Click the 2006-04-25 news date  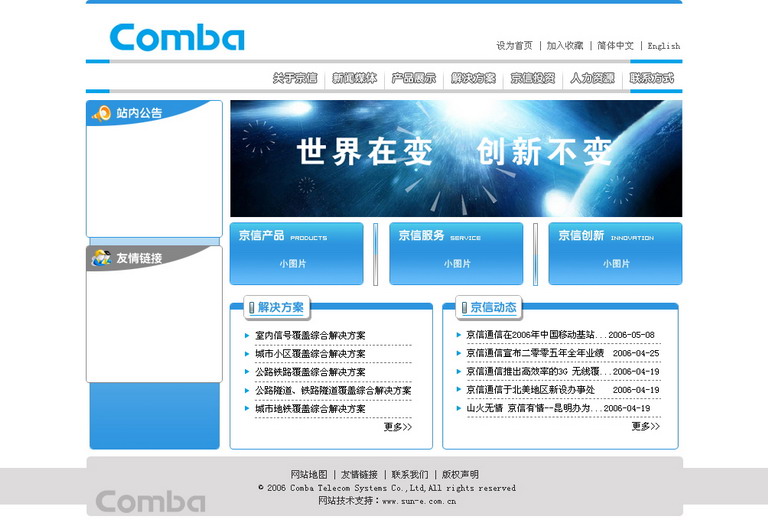click(x=636, y=353)
